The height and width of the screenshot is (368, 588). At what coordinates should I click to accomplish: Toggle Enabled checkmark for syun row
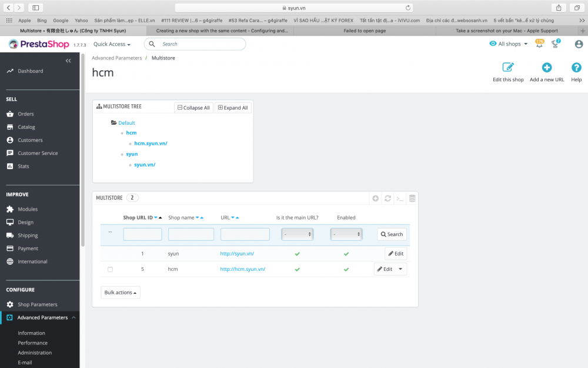click(x=346, y=254)
